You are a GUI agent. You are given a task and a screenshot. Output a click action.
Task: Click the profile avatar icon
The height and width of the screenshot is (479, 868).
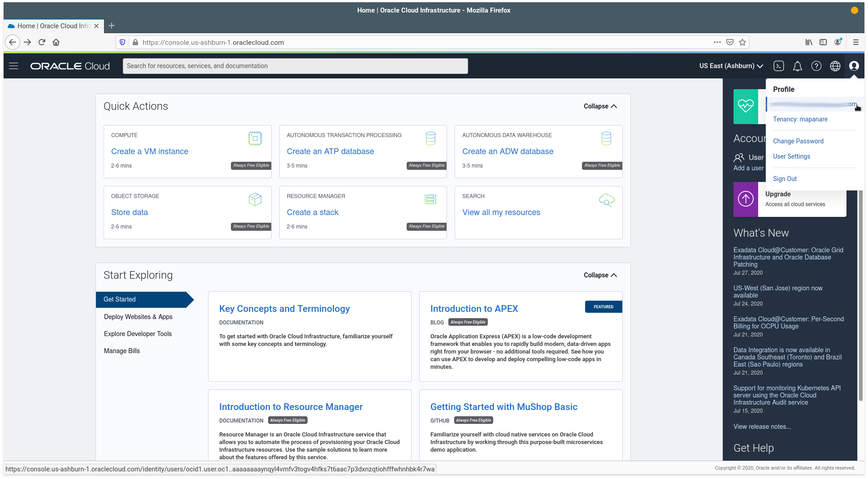tap(854, 66)
